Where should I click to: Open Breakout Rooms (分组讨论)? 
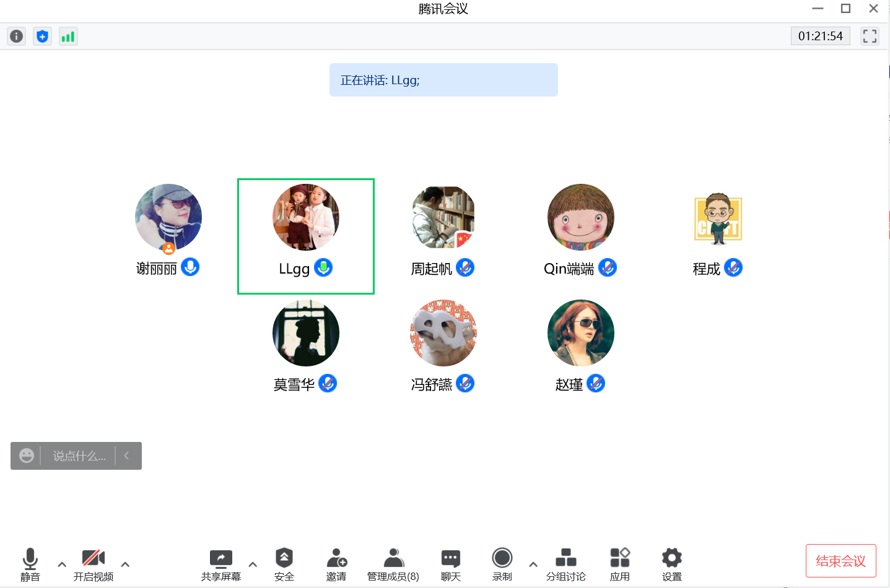[566, 564]
